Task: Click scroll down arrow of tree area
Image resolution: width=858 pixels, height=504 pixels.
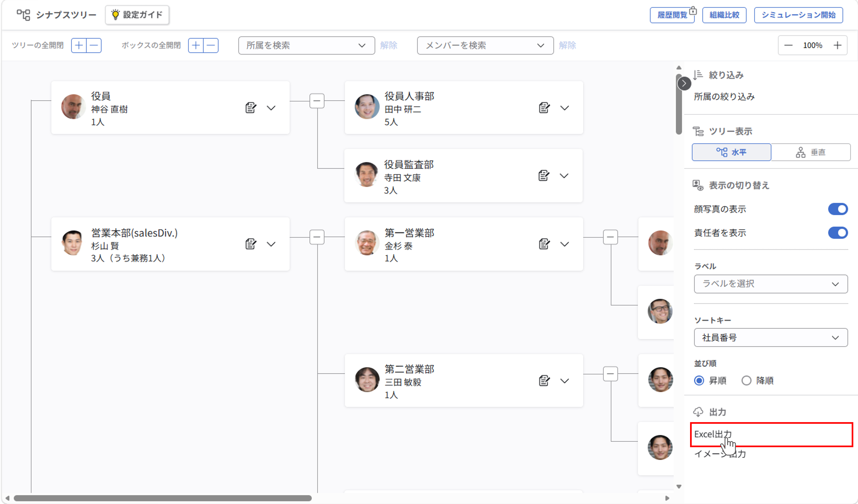Action: click(x=679, y=487)
